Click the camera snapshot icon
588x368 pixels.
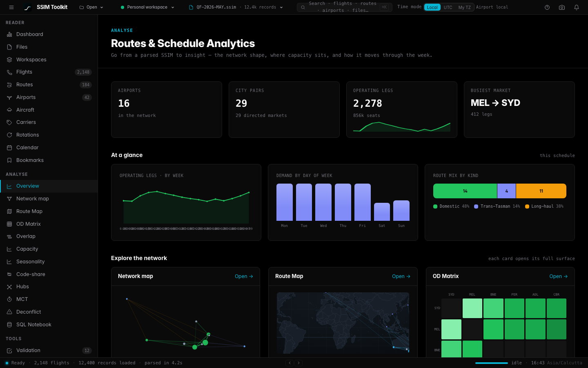[562, 7]
